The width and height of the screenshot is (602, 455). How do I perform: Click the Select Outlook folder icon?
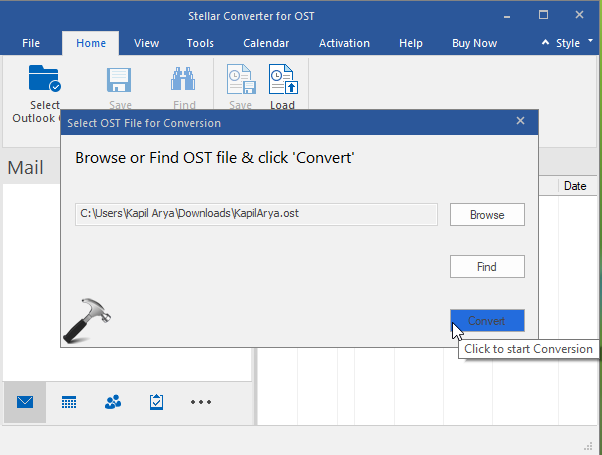(45, 78)
